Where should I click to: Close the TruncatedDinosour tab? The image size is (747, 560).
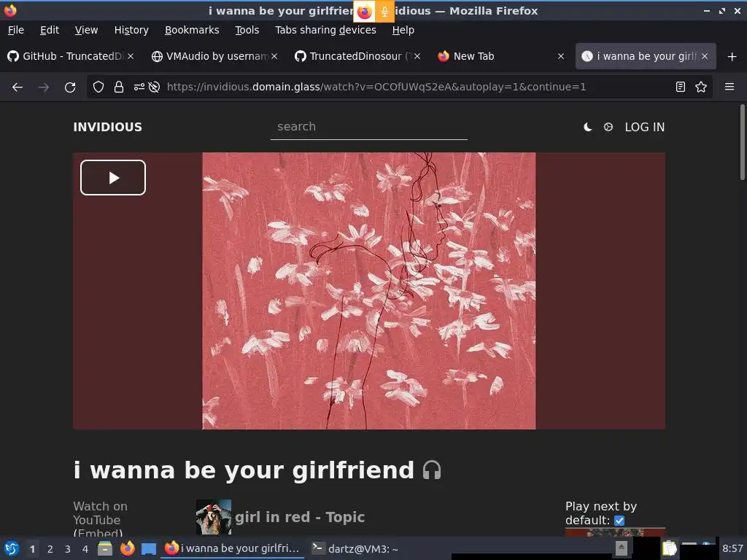point(417,56)
